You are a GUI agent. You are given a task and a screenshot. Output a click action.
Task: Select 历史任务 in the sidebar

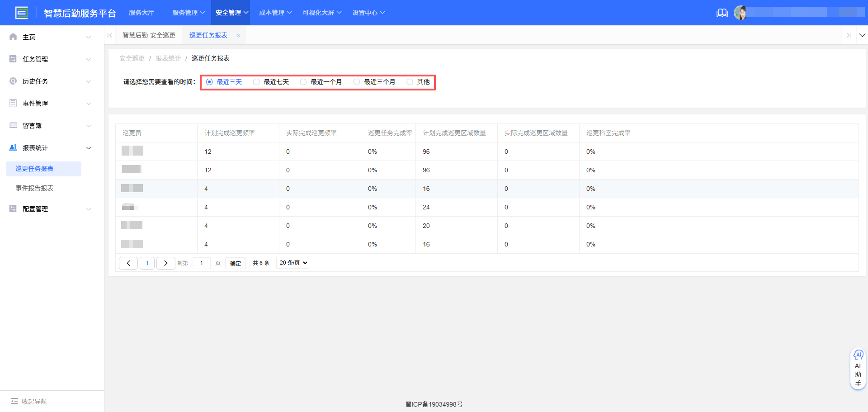pyautogui.click(x=35, y=81)
